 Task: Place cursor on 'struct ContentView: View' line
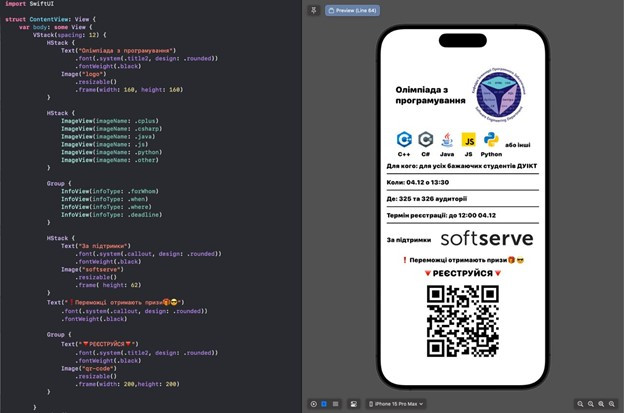click(x=50, y=19)
